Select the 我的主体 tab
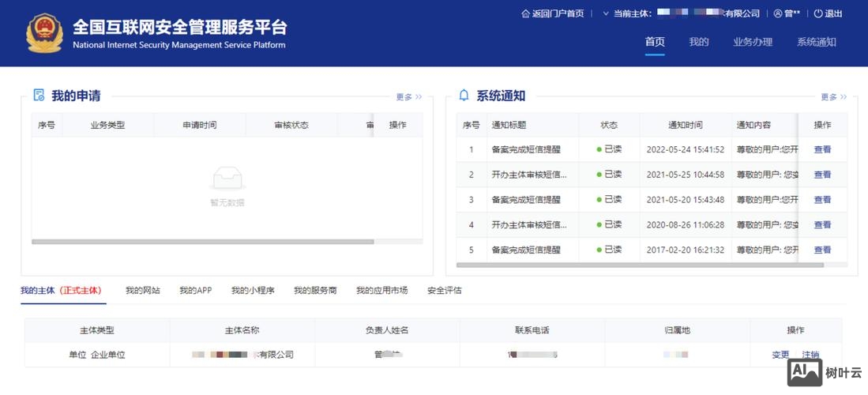This screenshot has width=868, height=395. (x=62, y=290)
